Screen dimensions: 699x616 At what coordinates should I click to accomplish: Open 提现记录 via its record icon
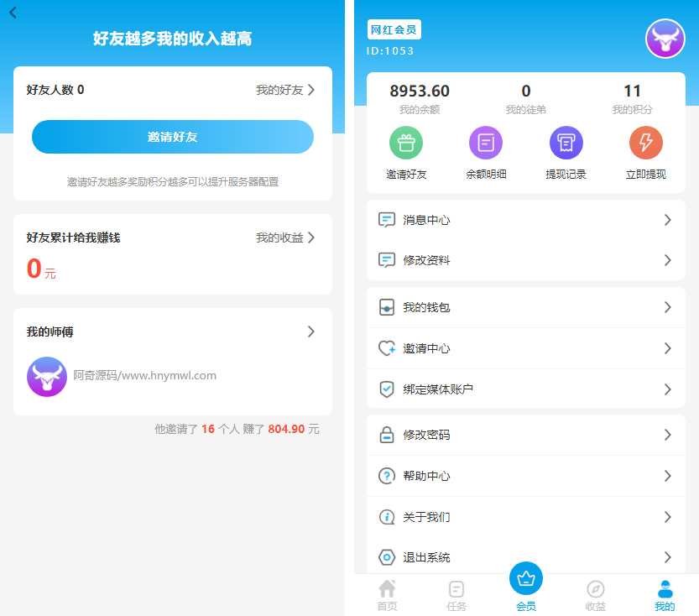click(566, 142)
